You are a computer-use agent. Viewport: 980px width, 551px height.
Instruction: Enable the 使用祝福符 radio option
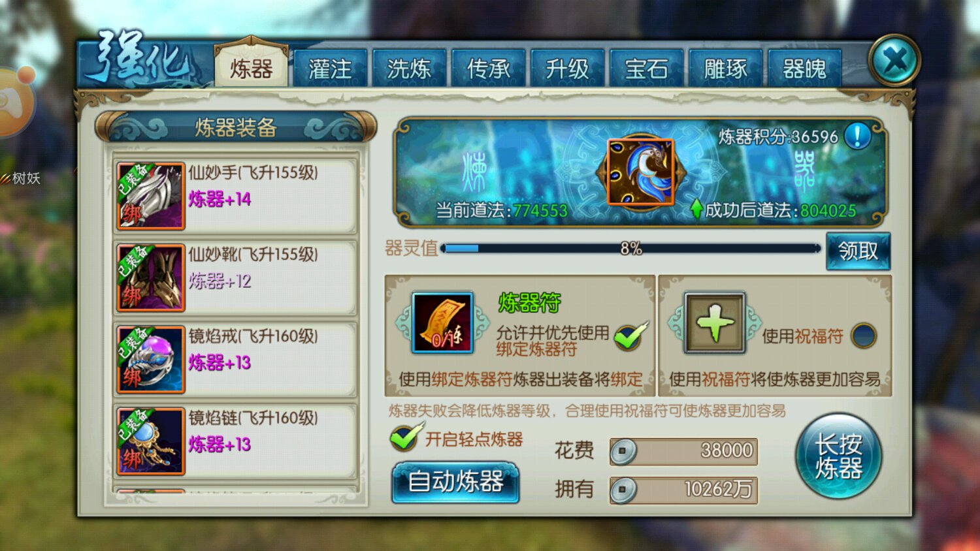pyautogui.click(x=864, y=336)
